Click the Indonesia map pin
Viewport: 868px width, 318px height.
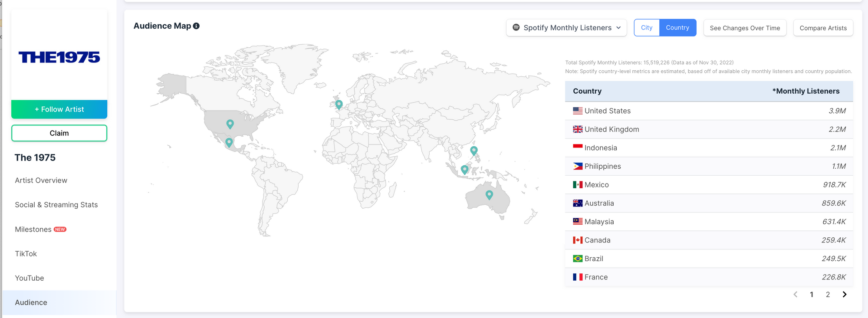click(x=465, y=170)
